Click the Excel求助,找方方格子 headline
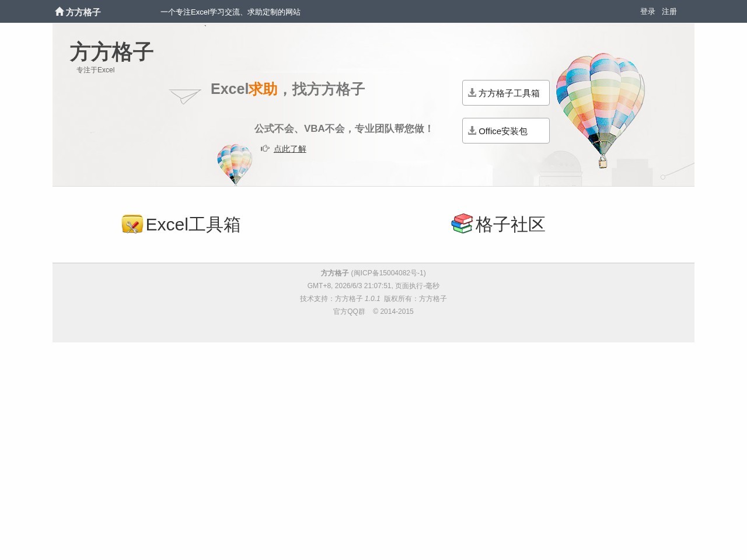 tap(288, 89)
